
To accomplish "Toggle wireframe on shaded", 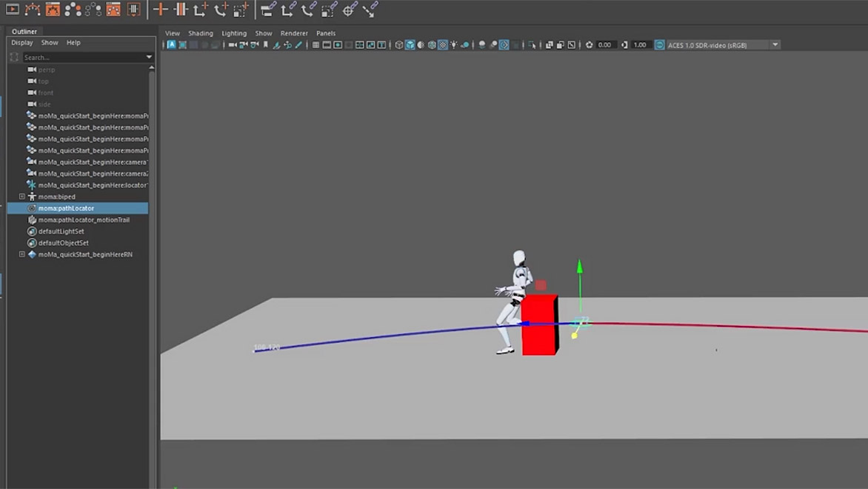I will 432,45.
